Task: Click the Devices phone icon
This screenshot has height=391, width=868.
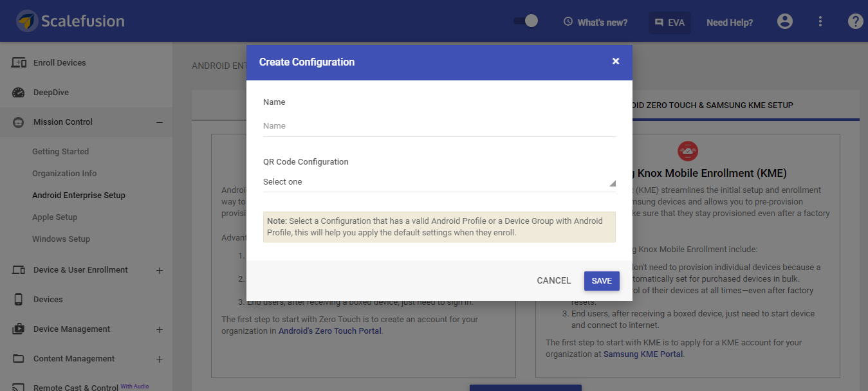Action: [x=19, y=300]
